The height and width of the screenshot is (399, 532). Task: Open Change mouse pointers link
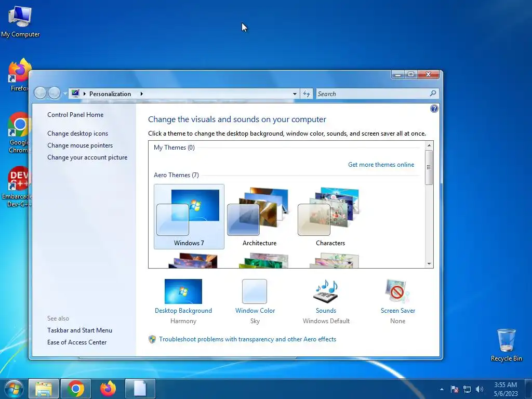(80, 145)
